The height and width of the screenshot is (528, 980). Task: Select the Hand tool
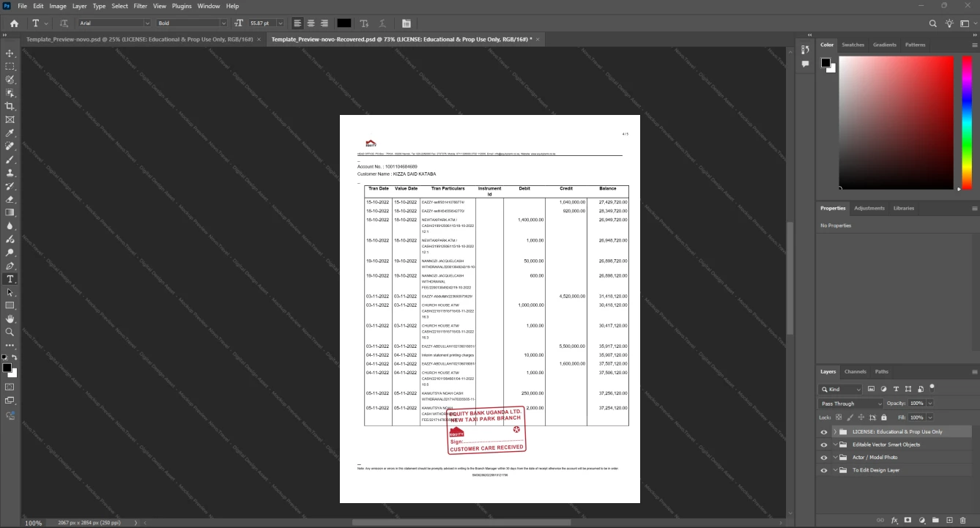coord(10,319)
